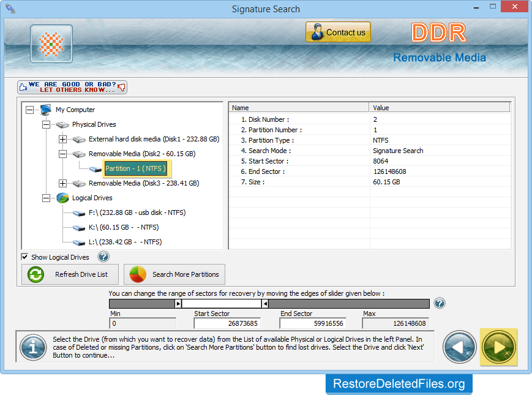Select Removable Media (Disk2 - 60.15 GB)
The height and width of the screenshot is (395, 532).
tap(142, 154)
